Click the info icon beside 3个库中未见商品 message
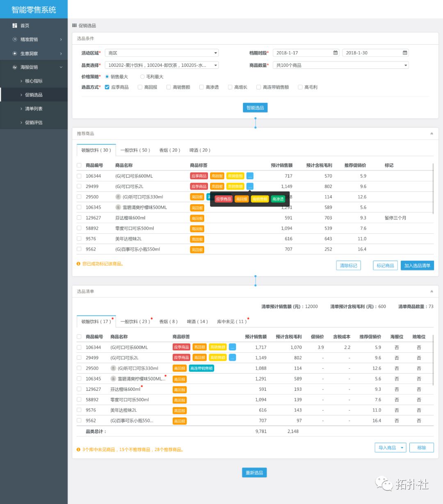 click(x=78, y=449)
